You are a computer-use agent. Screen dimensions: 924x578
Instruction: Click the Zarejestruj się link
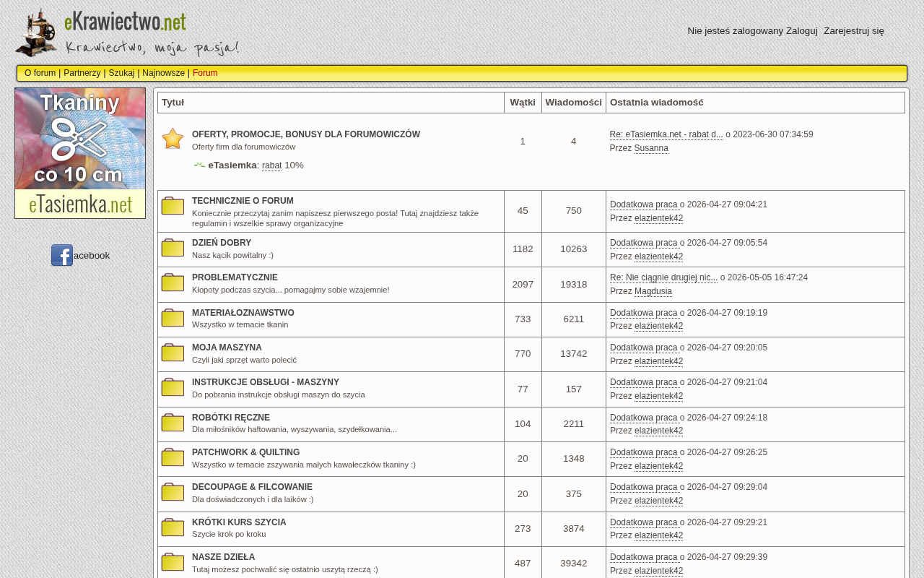(854, 30)
